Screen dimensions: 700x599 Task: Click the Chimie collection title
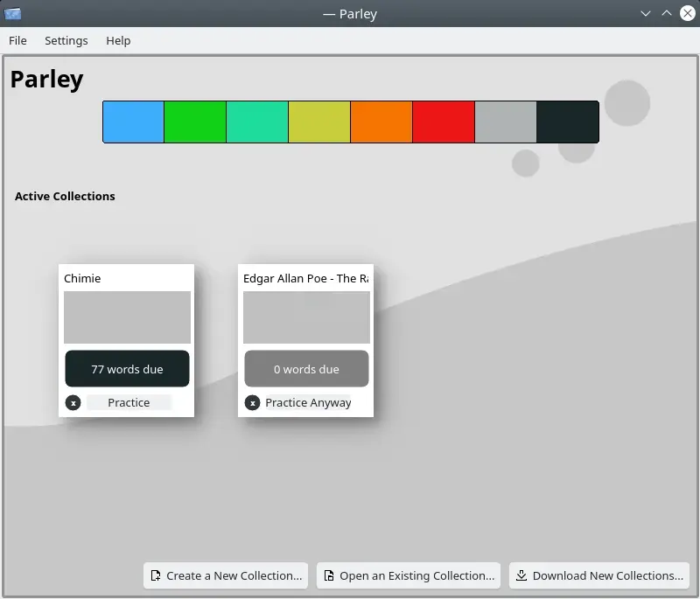[x=82, y=278]
